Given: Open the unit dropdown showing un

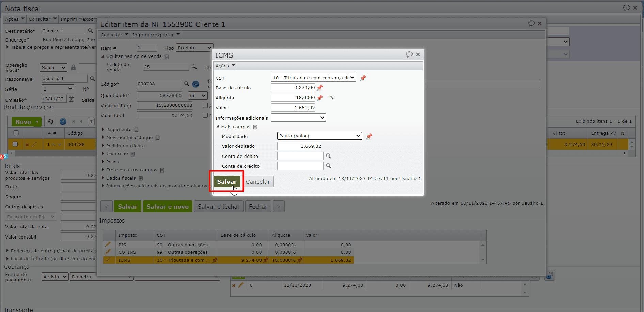Looking at the screenshot, I should tap(198, 96).
